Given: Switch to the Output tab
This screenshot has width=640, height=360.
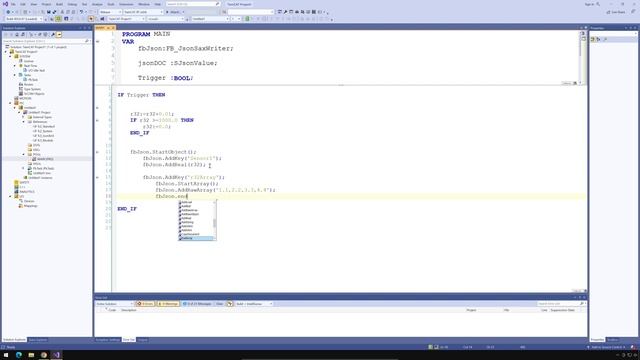Looking at the screenshot, I should click(x=142, y=340).
